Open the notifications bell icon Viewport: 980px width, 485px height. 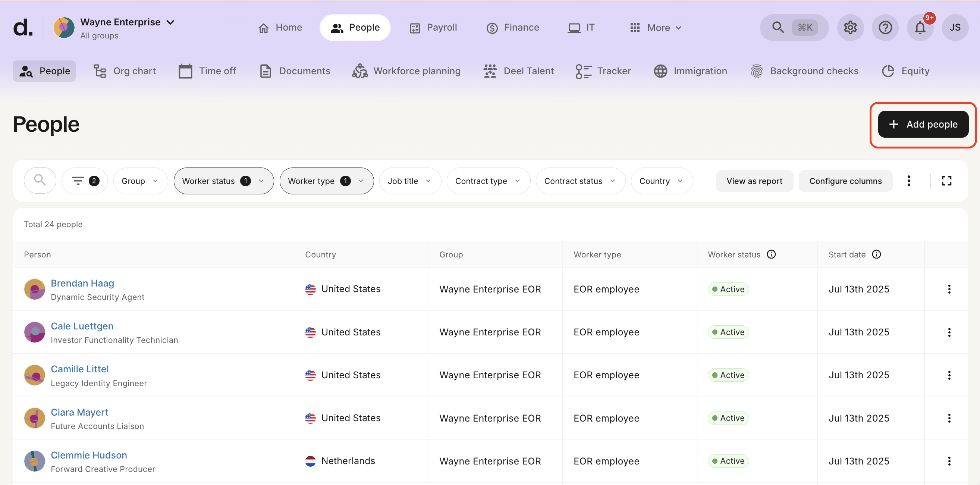tap(920, 27)
